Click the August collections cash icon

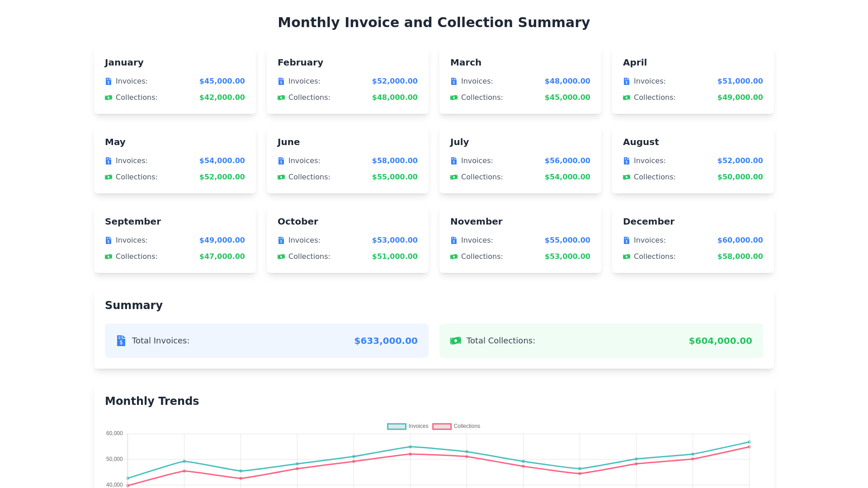pyautogui.click(x=626, y=177)
